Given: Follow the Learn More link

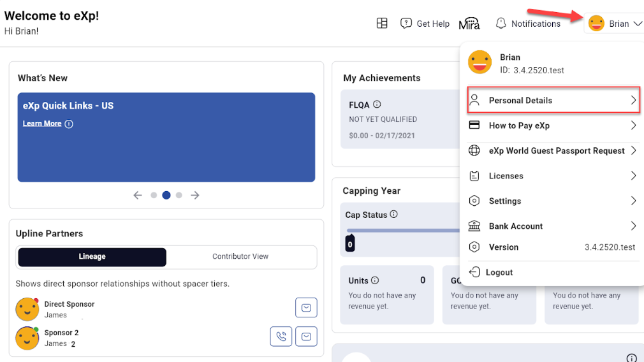Looking at the screenshot, I should 42,124.
